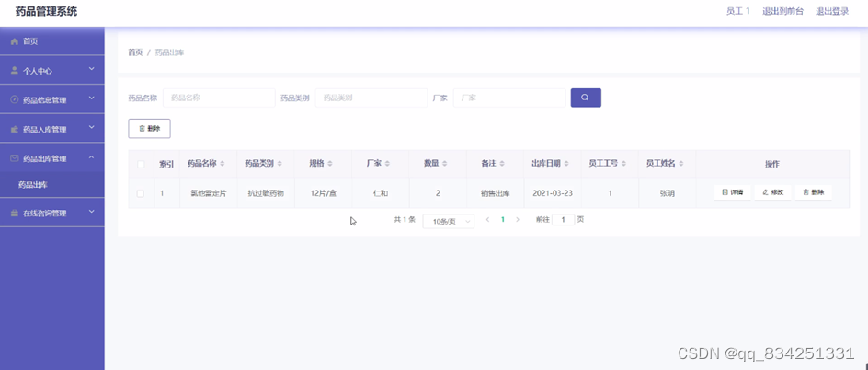This screenshot has height=370, width=868.
Task: Click the 12片/盒 cell
Action: click(324, 193)
